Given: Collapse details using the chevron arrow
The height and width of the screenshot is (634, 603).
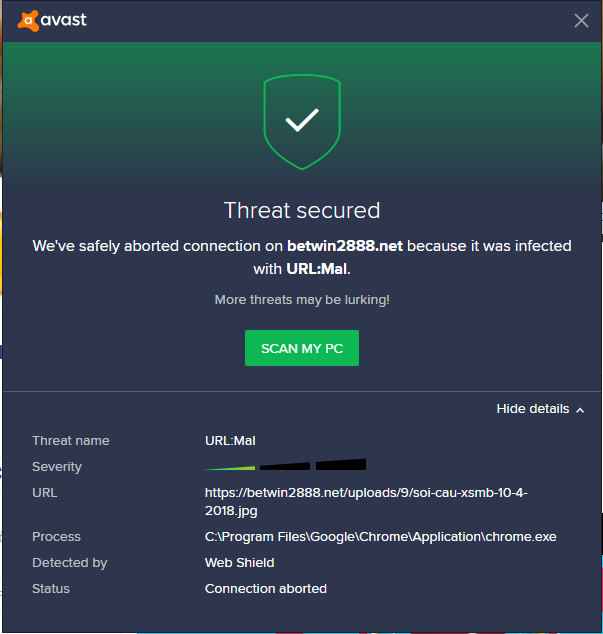Looking at the screenshot, I should point(580,410).
